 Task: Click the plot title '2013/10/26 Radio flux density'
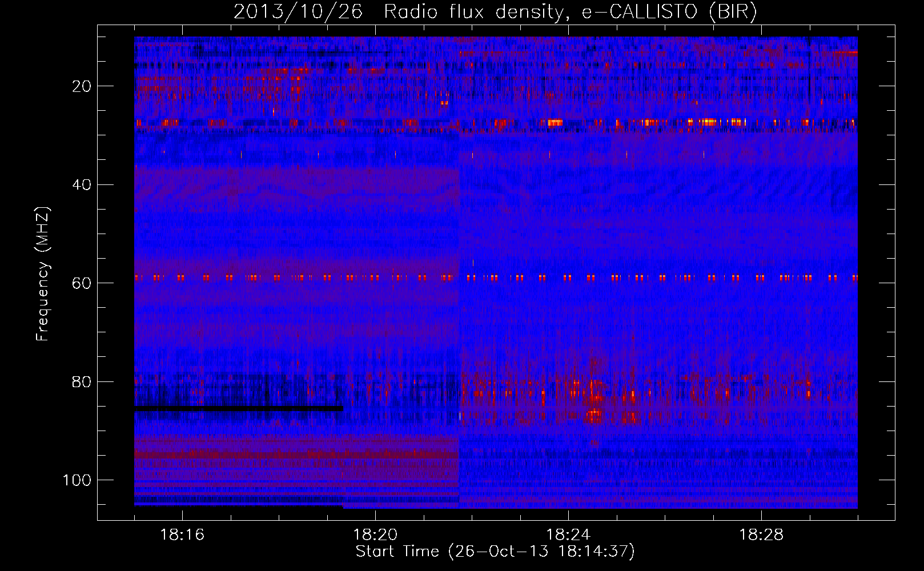495,11
